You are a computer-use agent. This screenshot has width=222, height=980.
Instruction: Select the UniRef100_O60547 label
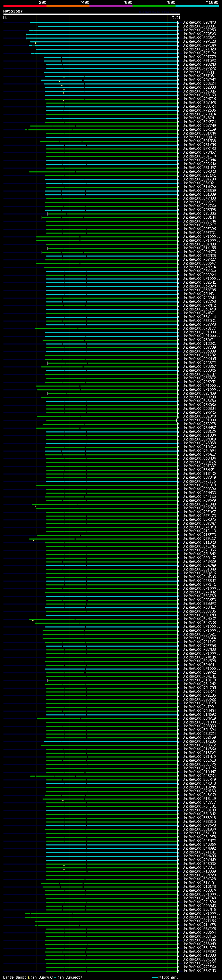point(199,263)
